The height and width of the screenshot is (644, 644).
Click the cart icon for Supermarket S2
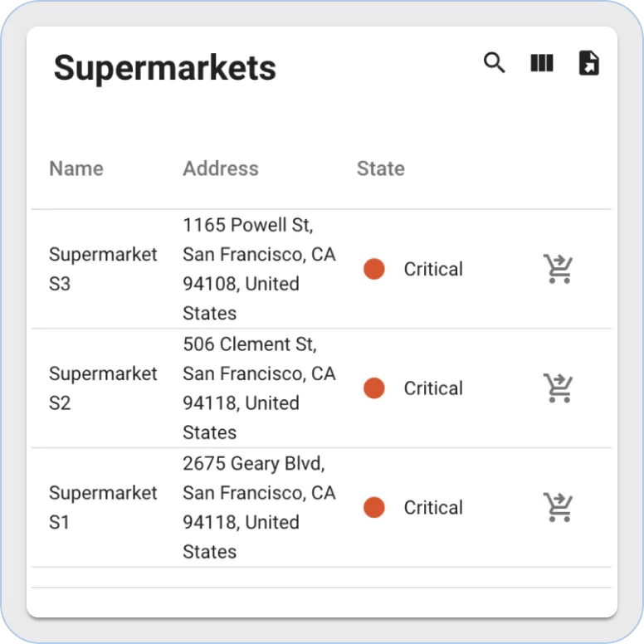coord(559,388)
